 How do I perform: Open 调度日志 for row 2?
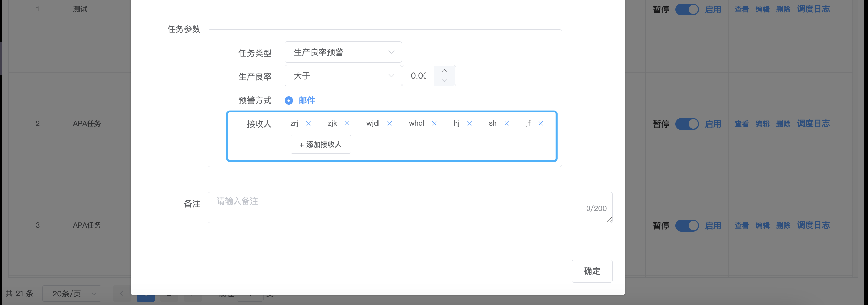pos(813,124)
